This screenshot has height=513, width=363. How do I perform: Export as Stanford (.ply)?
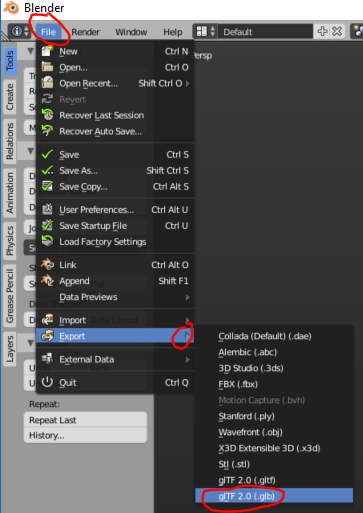point(274,416)
